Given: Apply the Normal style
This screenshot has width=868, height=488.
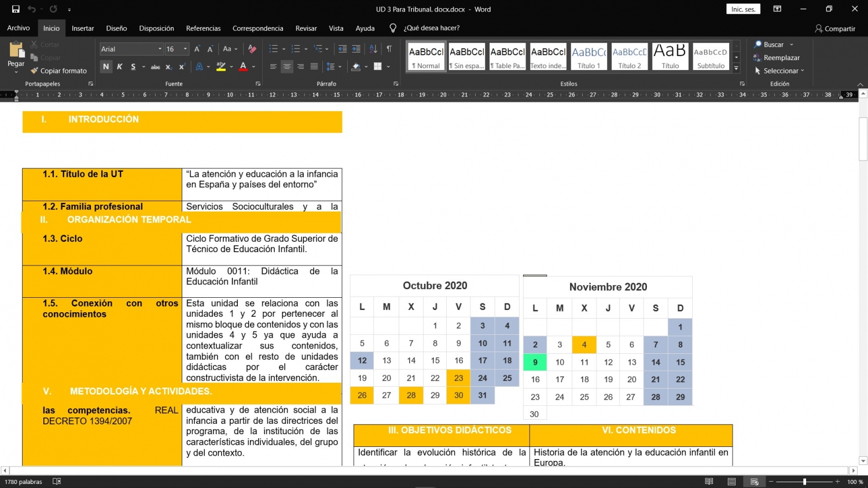Looking at the screenshot, I should 426,57.
